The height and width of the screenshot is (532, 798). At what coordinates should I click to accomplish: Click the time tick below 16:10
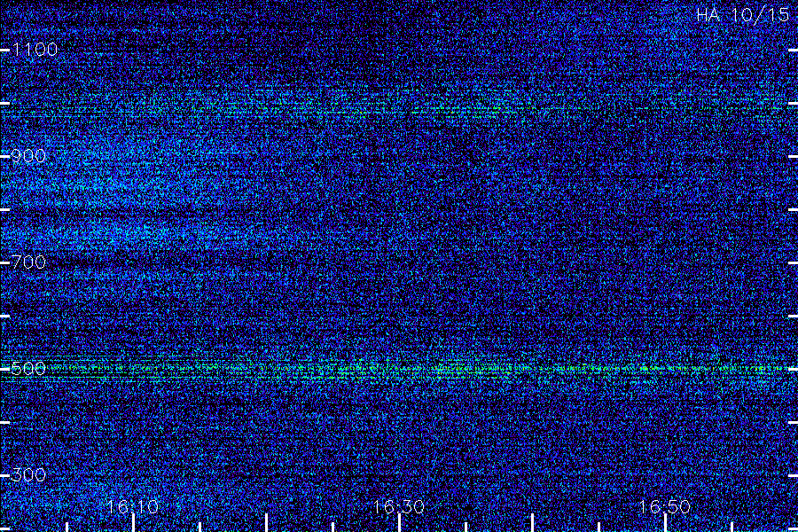[133, 523]
